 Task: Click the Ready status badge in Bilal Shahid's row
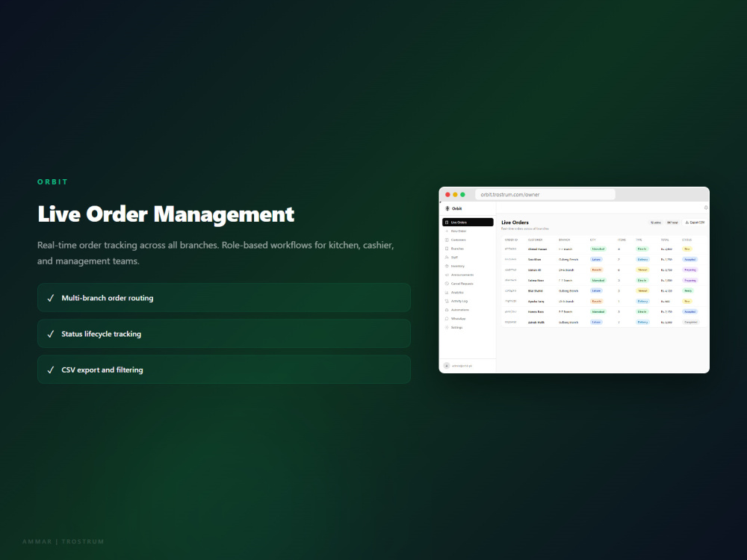[688, 290]
